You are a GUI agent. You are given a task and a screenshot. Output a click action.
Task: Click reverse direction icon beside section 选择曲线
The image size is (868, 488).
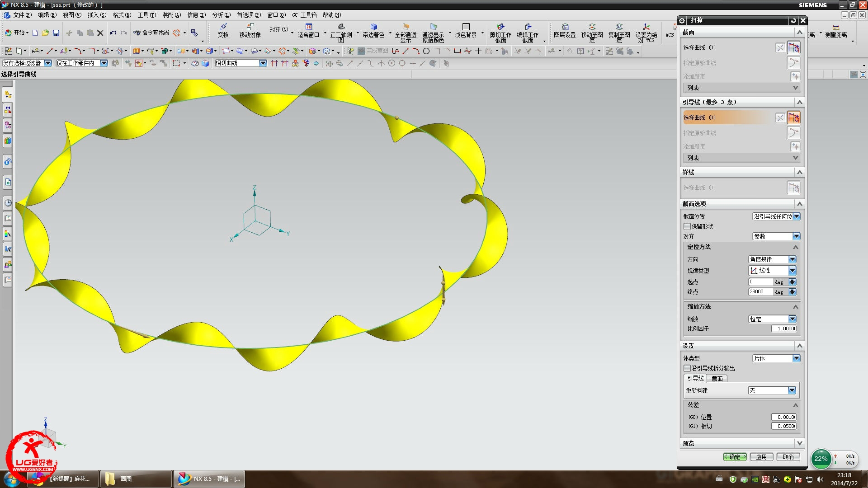[x=780, y=47]
